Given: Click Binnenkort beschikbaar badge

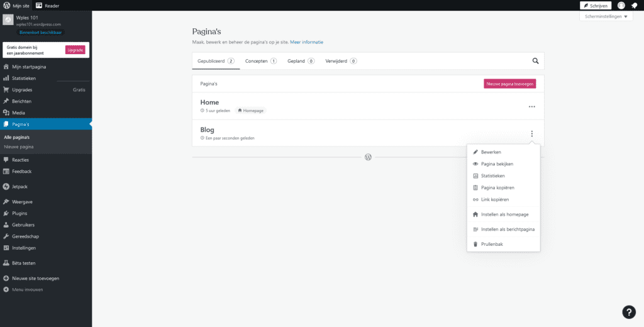Looking at the screenshot, I should (x=41, y=32).
